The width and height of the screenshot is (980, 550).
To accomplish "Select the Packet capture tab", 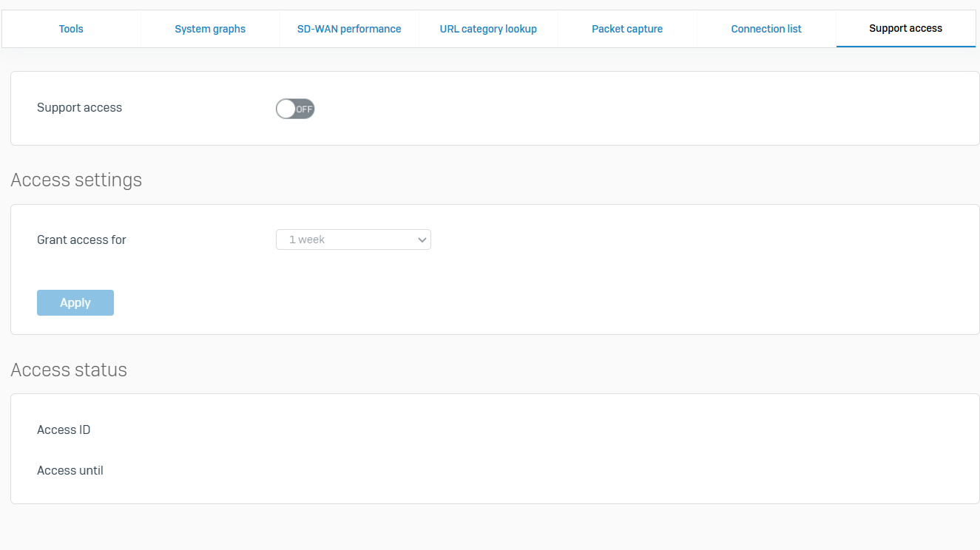I will [627, 29].
